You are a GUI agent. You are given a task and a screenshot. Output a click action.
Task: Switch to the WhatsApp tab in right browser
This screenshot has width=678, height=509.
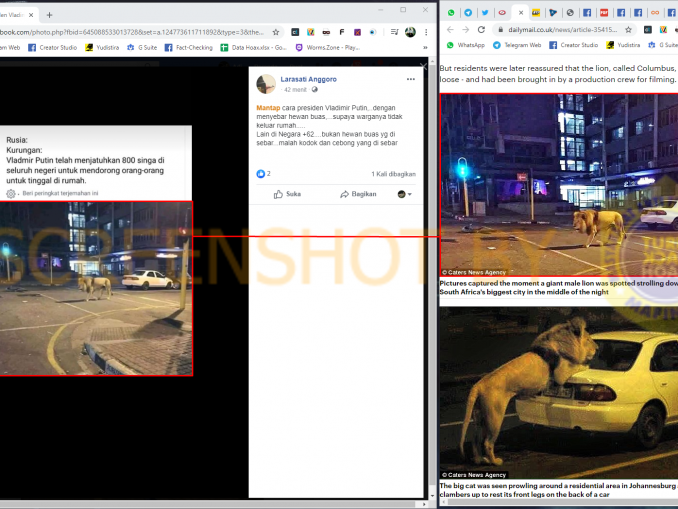click(451, 13)
